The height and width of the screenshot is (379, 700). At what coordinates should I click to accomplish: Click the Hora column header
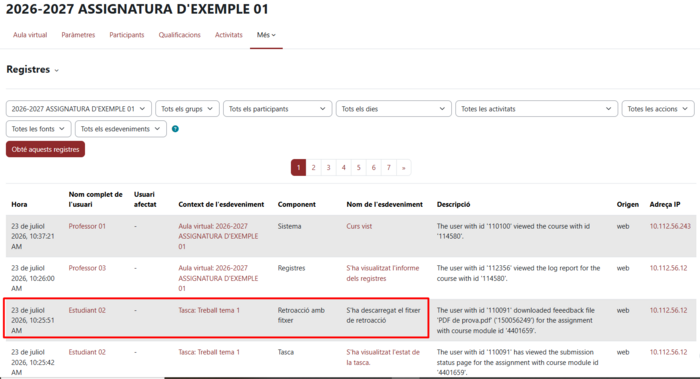(19, 204)
